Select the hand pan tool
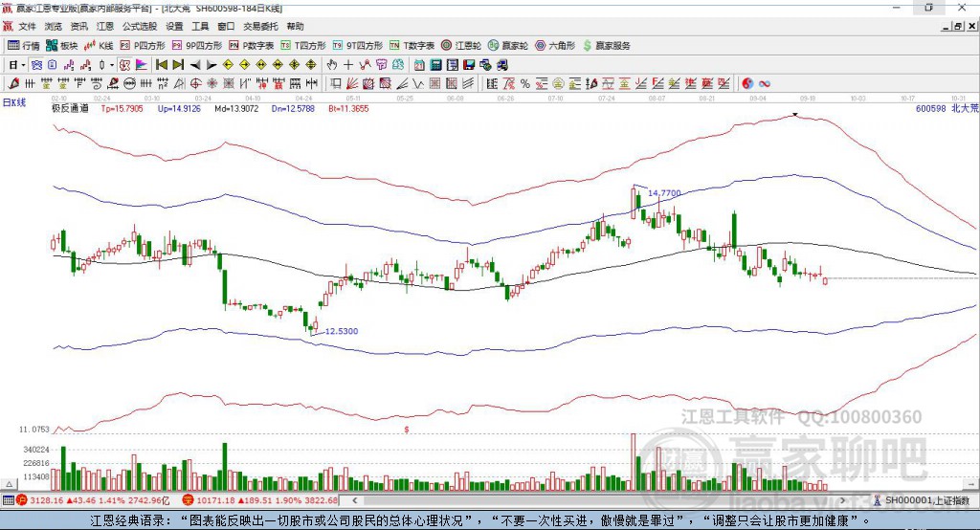 point(331,65)
